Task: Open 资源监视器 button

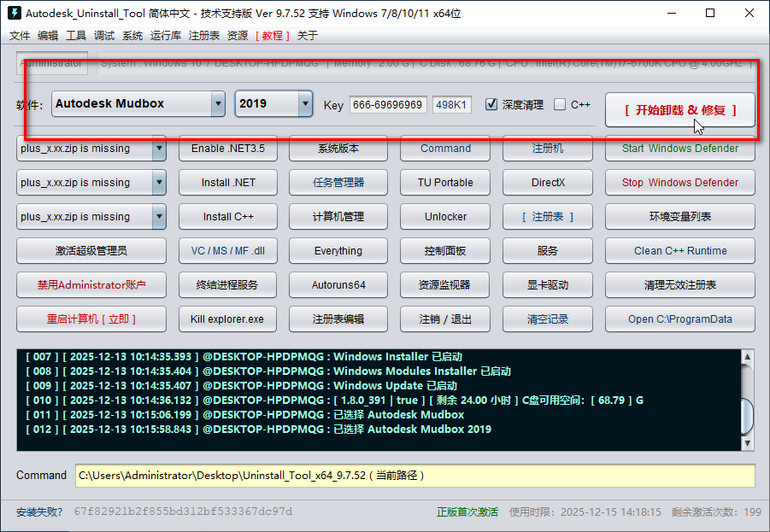Action: (x=445, y=284)
